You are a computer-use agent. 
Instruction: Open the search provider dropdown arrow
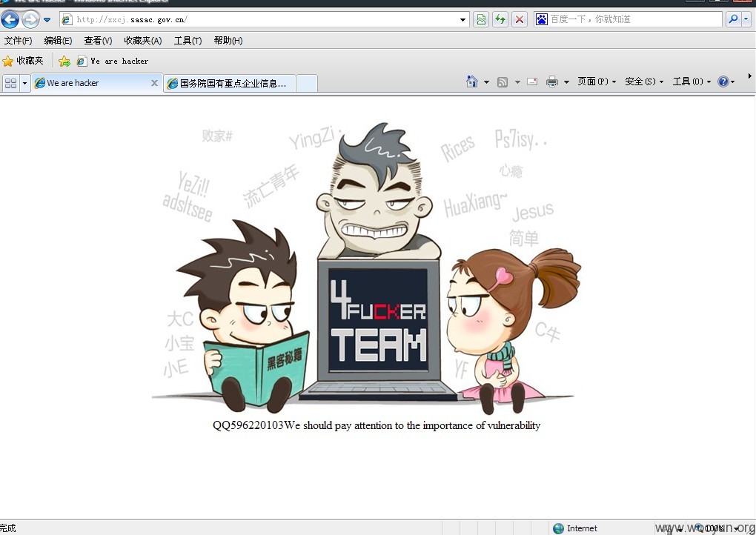746,19
